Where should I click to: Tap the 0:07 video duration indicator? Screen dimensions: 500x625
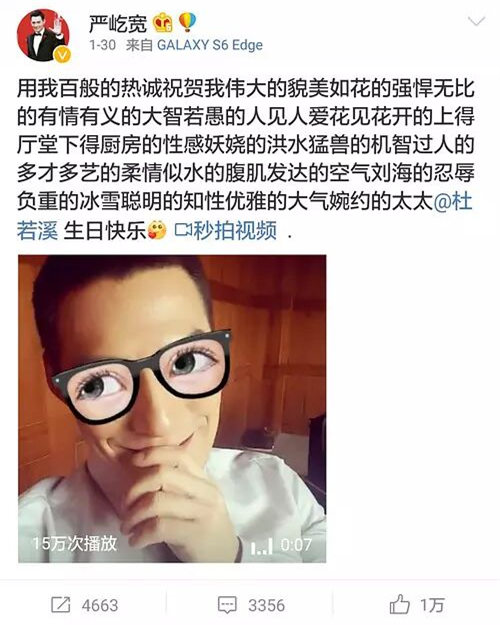point(295,545)
